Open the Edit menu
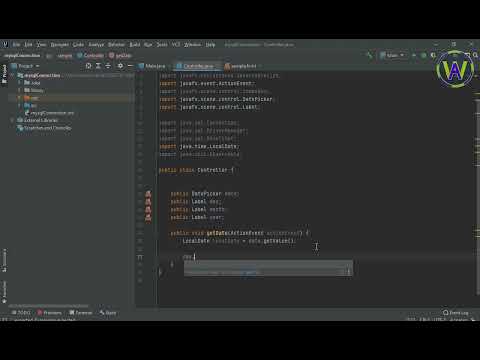480x360 pixels. (x=28, y=44)
